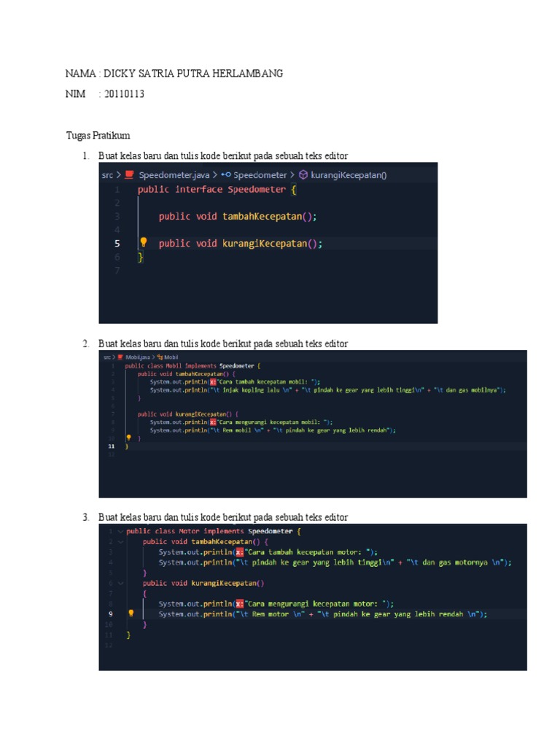The width and height of the screenshot is (560, 747).
Task: Click the lightbulb icon on line 9 of Motor class
Action: pos(131,614)
